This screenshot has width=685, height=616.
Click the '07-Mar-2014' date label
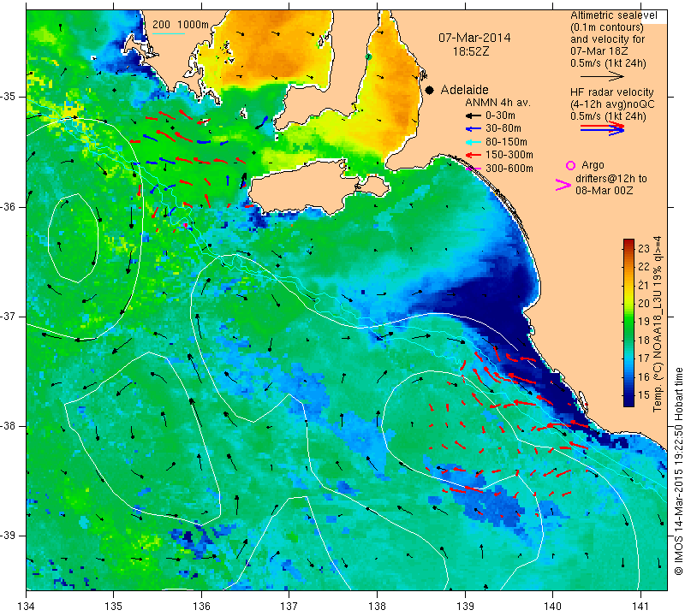(x=474, y=38)
